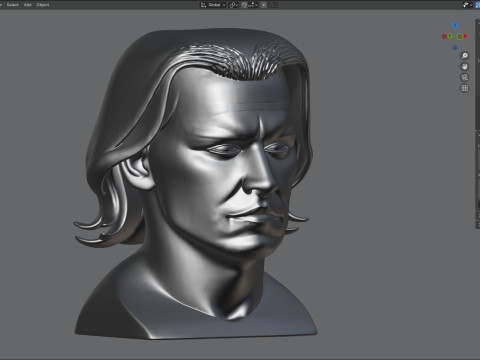Click the viewport zoom magnifier icon

click(465, 56)
